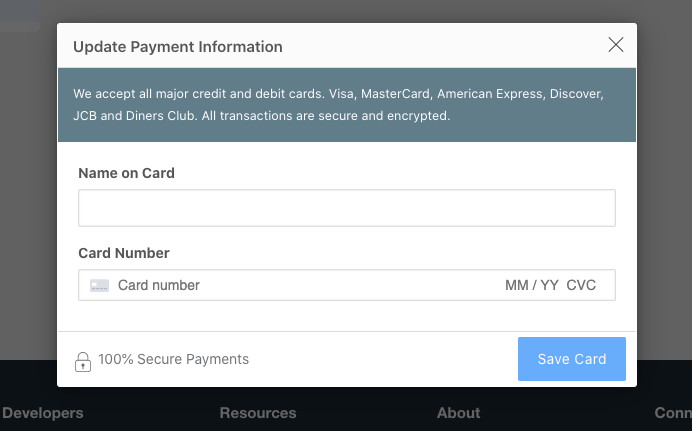Select the MM / YY expiry field
Screen dimensions: 692x431
point(532,285)
